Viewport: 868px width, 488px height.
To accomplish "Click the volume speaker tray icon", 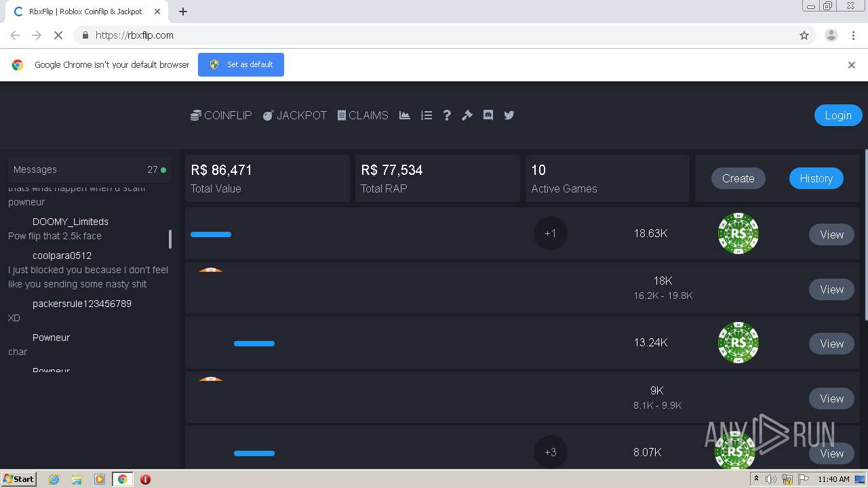I will pos(771,479).
